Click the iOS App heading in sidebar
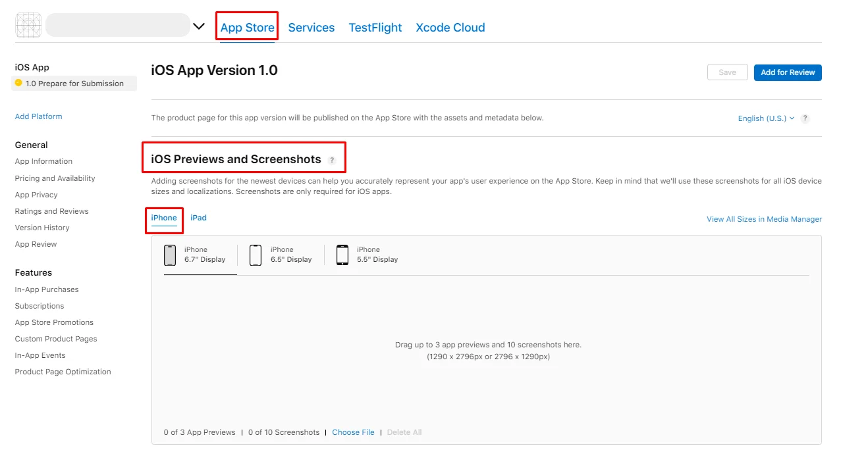This screenshot has height=450, width=868. [32, 67]
